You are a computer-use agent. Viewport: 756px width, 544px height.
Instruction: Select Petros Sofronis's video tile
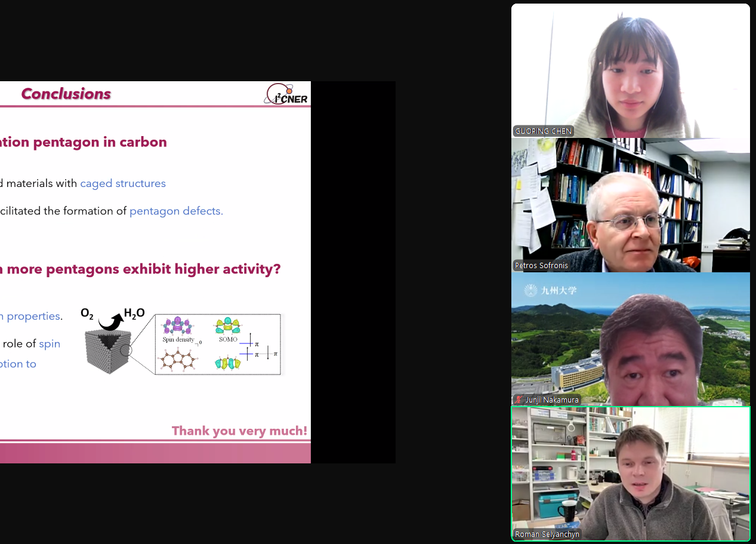coord(630,205)
